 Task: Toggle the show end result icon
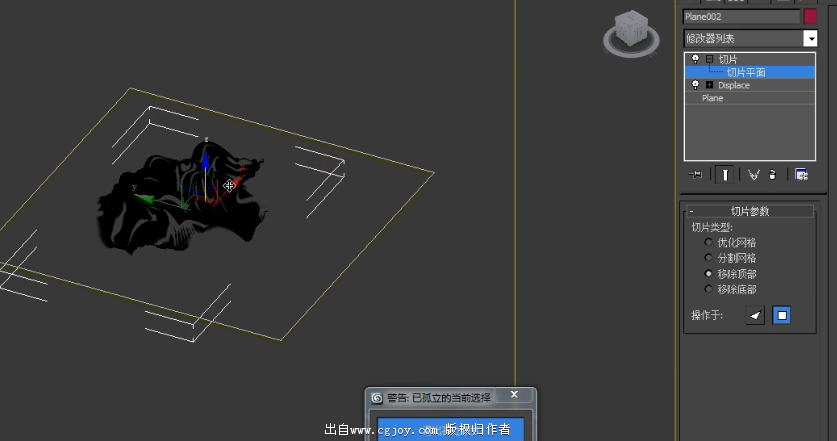pos(725,175)
